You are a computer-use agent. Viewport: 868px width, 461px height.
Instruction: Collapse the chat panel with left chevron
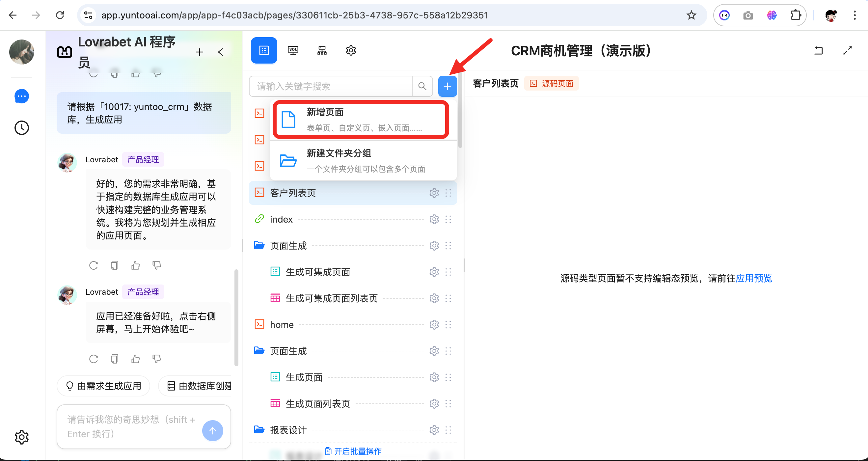(221, 52)
